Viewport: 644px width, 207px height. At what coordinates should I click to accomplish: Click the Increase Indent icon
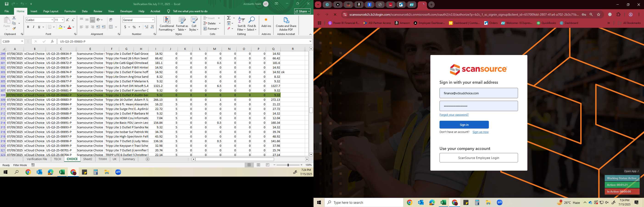click(x=104, y=27)
